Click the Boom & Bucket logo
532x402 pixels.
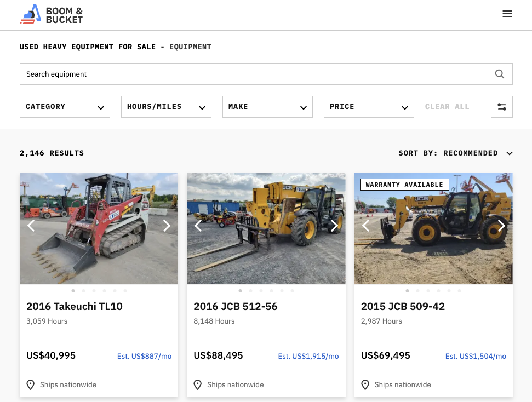(52, 15)
